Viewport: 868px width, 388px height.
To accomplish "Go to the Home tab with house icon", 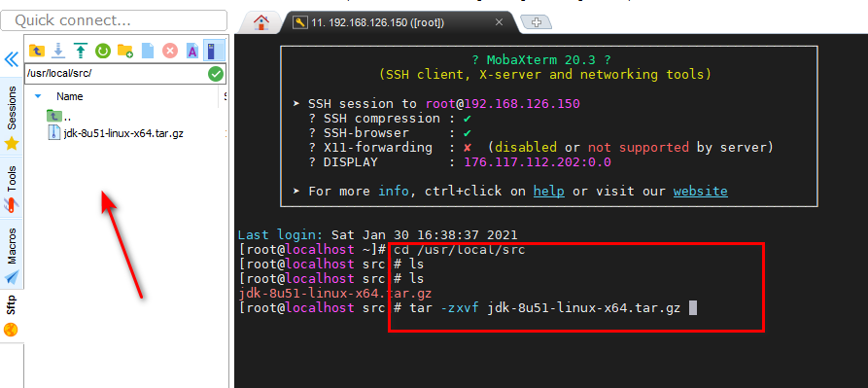I will click(x=261, y=22).
